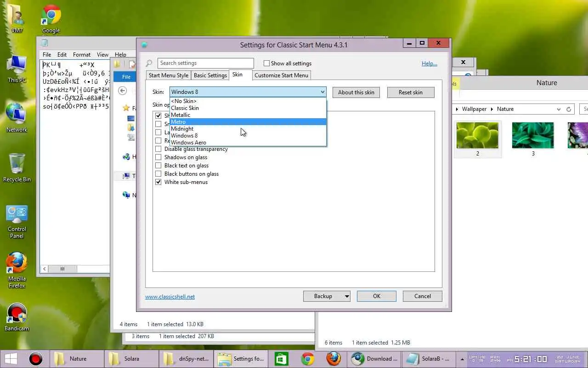Open Chrome from the taskbar
This screenshot has height=368, width=588.
tap(308, 359)
